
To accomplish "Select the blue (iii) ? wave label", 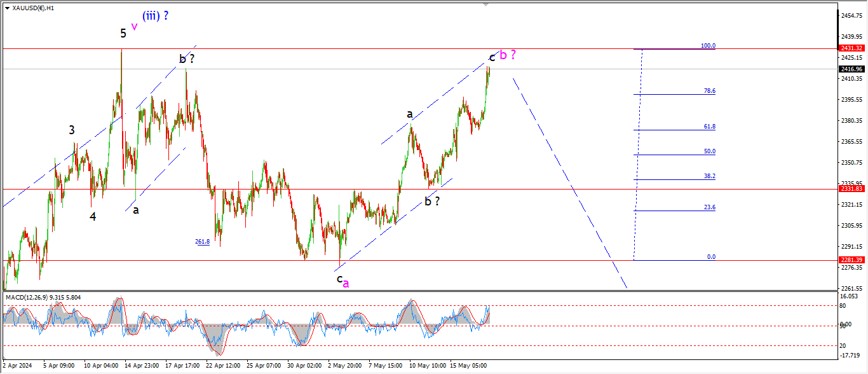I will coord(155,16).
